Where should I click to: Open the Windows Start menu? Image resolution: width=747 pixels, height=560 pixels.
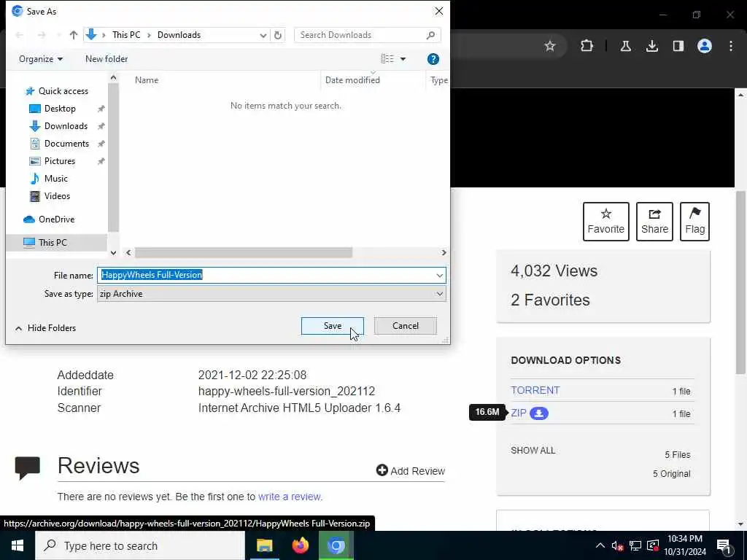pos(18,545)
